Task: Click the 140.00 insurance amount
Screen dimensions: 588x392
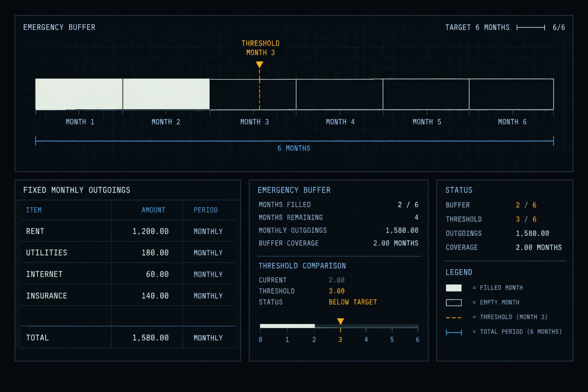Action: (155, 296)
